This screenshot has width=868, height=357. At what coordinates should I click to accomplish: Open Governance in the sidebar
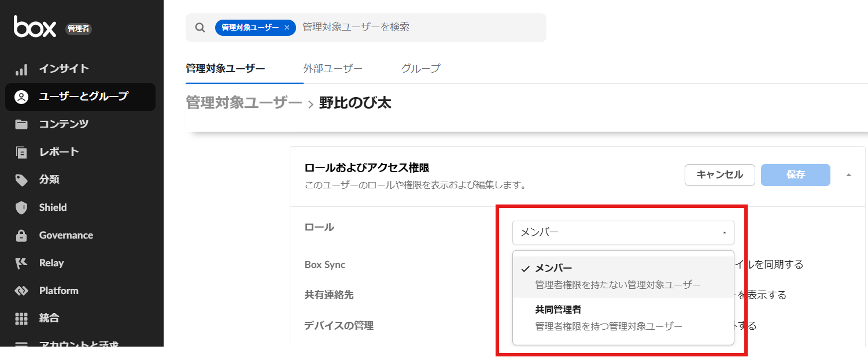coord(80,235)
